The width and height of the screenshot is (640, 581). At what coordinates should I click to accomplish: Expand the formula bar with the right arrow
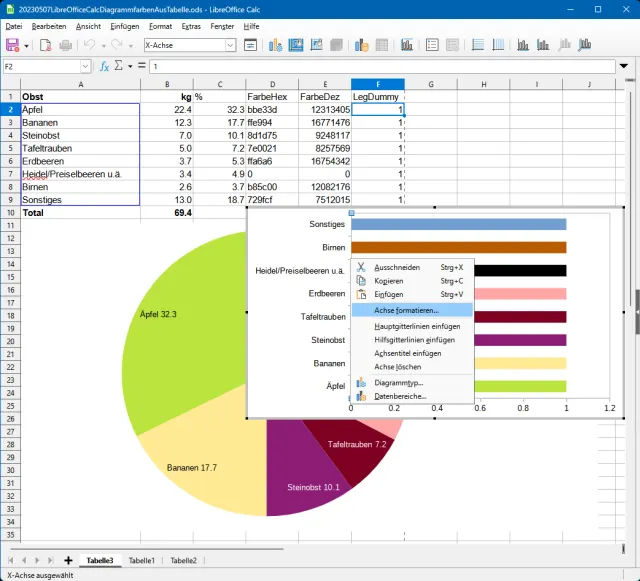coord(625,66)
